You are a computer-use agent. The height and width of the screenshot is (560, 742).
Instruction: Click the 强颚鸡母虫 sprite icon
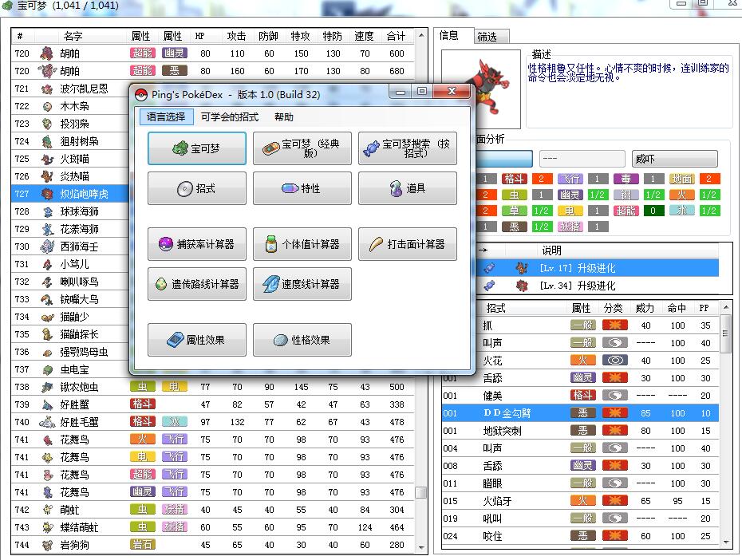tap(47, 352)
